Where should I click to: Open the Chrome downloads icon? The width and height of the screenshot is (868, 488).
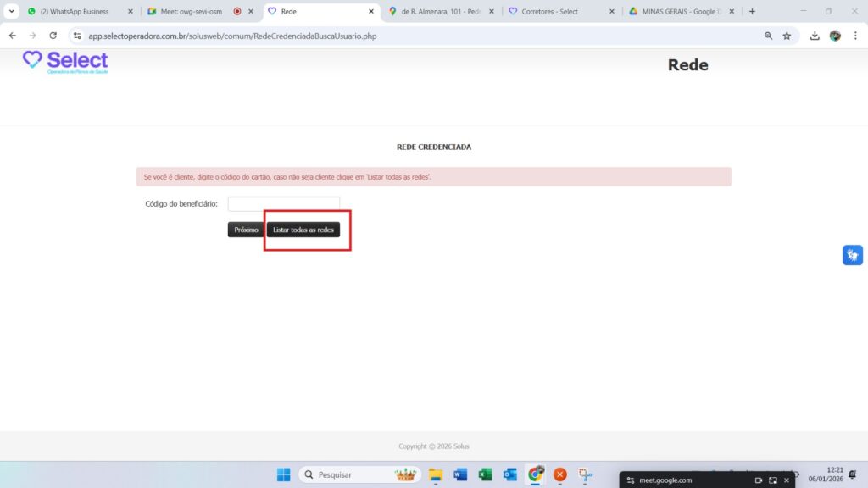pyautogui.click(x=815, y=36)
